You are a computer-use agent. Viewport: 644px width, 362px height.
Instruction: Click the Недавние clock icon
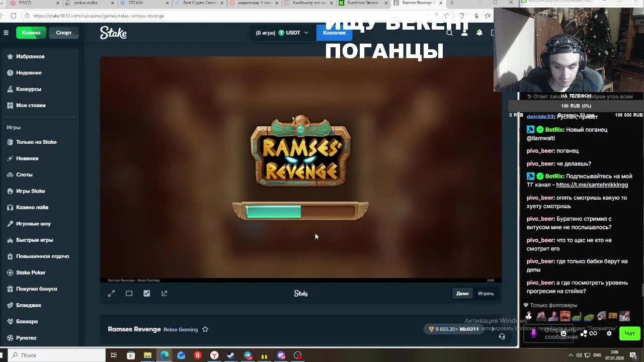pyautogui.click(x=10, y=73)
